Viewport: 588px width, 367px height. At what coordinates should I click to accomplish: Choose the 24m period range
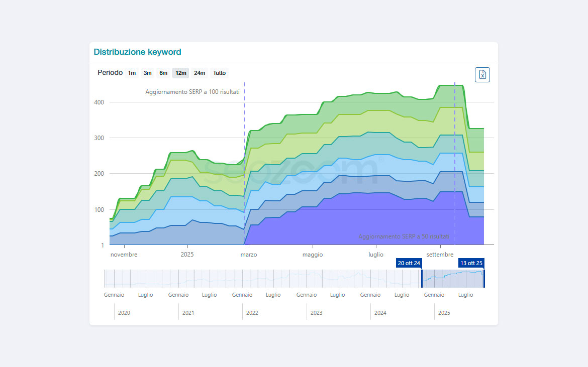click(x=200, y=73)
